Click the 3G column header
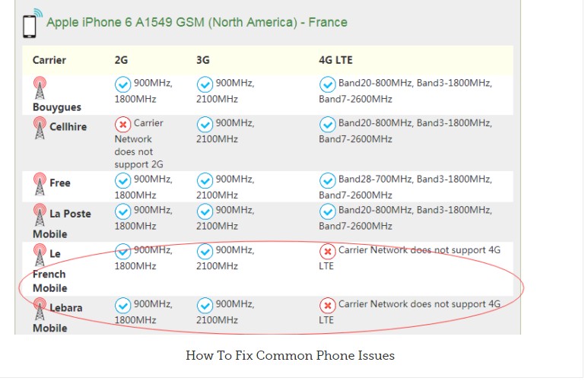Screen dimensions: 588x381 coord(203,60)
